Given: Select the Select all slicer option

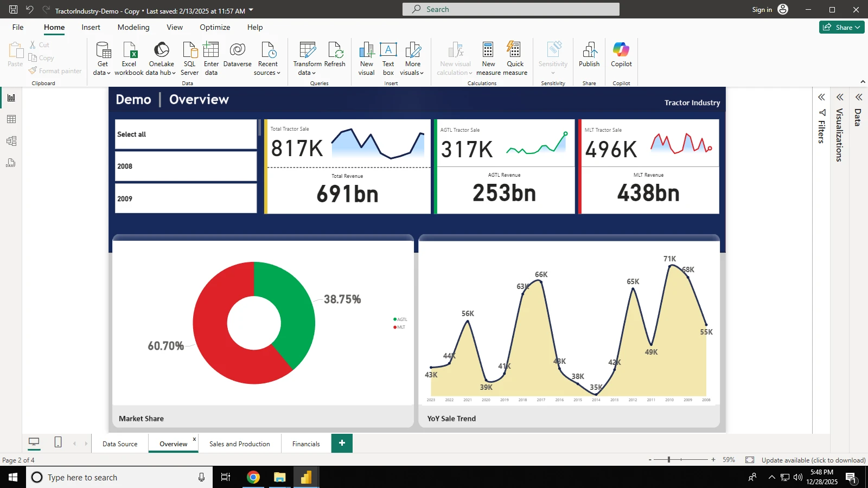Looking at the screenshot, I should click(186, 134).
